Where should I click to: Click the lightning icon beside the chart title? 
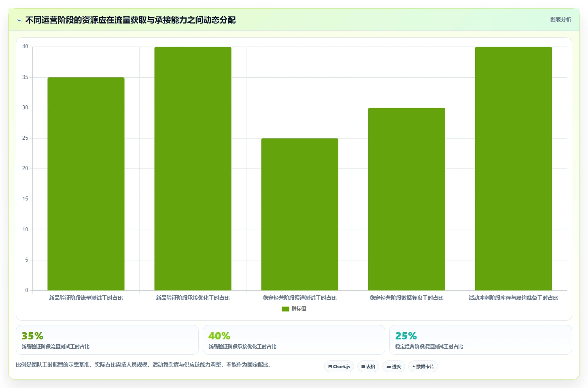(19, 20)
